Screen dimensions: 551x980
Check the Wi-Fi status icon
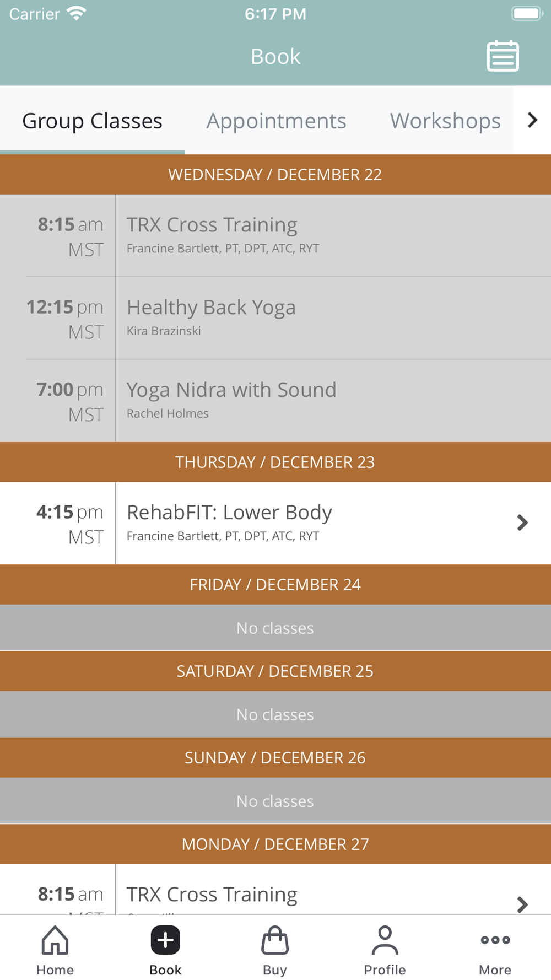(76, 13)
